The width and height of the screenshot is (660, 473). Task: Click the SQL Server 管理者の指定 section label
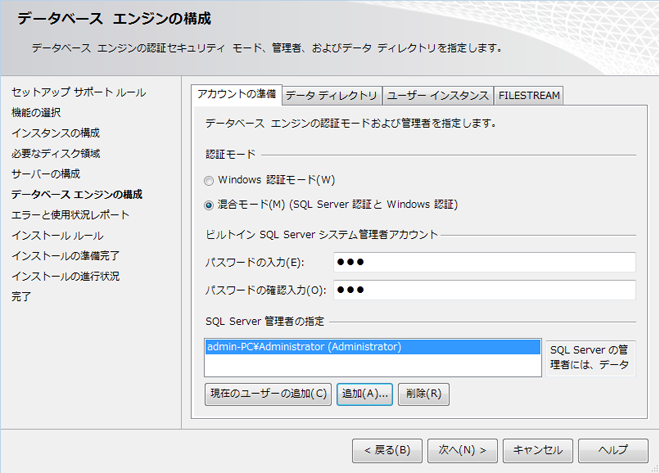265,322
